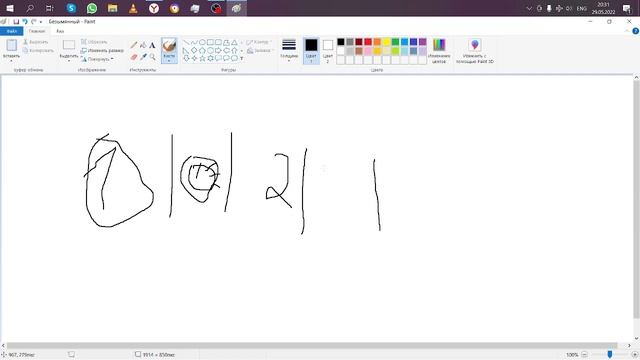This screenshot has height=360, width=640.
Task: Open WhatsApp from the taskbar
Action: (x=92, y=8)
